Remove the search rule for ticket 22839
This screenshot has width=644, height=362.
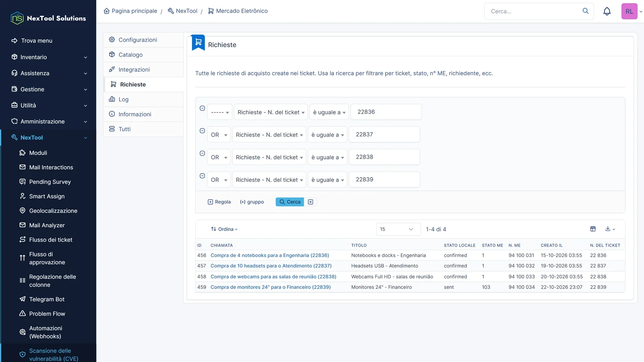click(x=202, y=176)
